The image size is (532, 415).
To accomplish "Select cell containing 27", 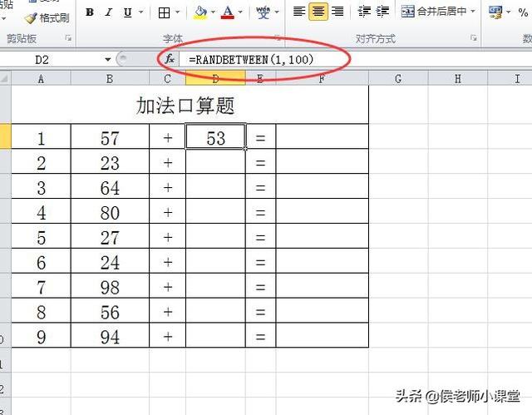I will tap(110, 236).
